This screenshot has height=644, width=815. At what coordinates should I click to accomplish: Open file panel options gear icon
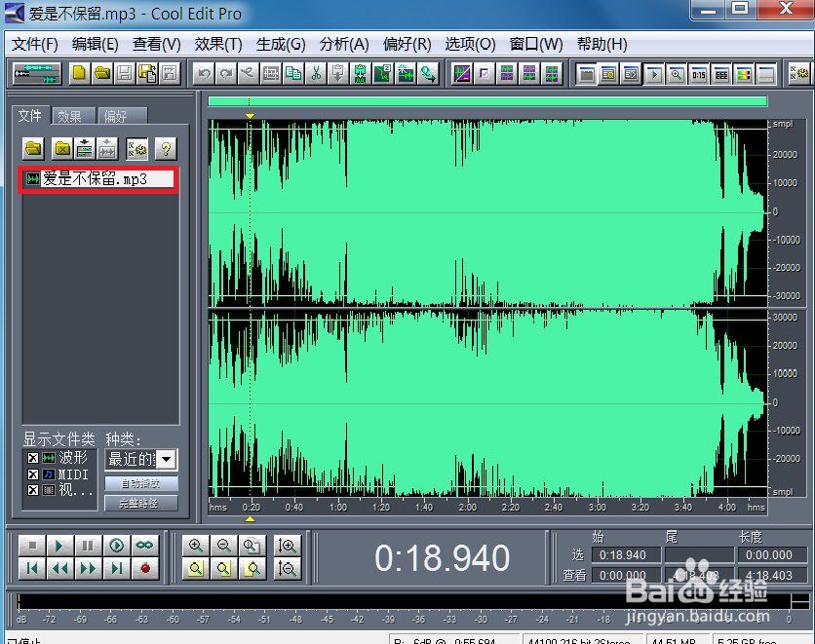[x=137, y=149]
